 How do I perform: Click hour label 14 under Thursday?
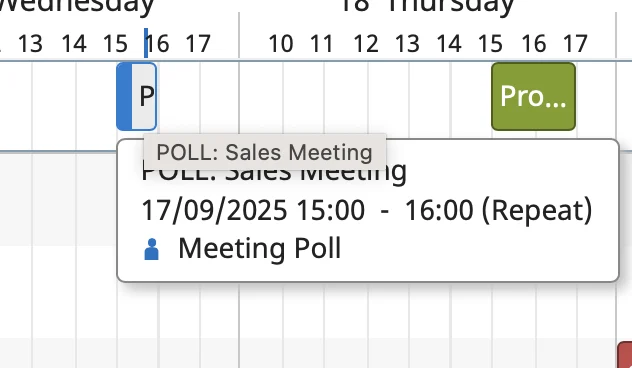[449, 44]
